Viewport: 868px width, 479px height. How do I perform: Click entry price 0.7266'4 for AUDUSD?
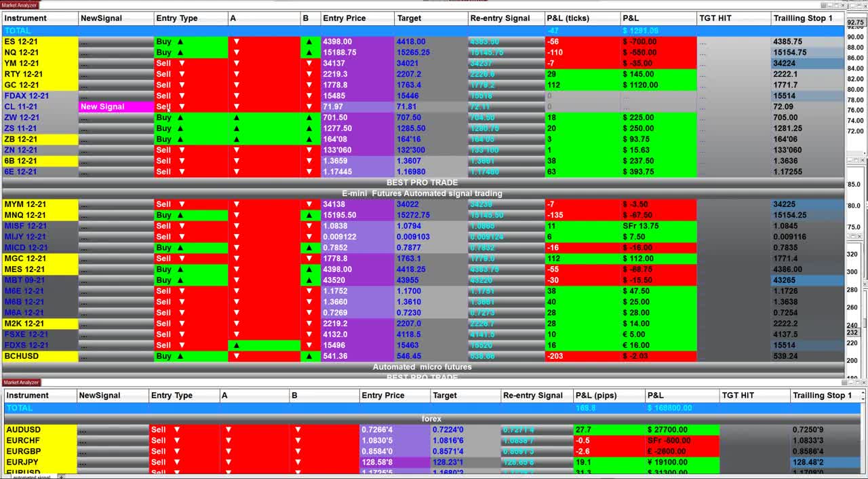(395, 429)
